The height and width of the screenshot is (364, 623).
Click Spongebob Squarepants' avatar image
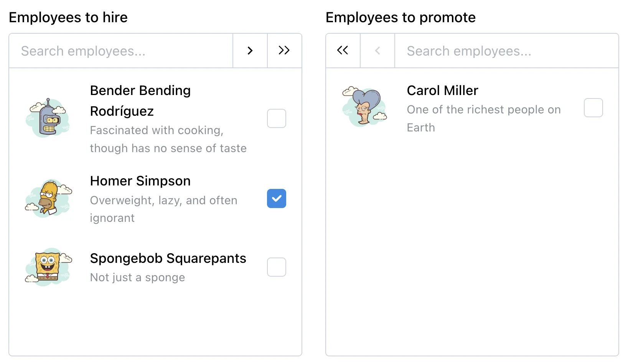coord(48,267)
